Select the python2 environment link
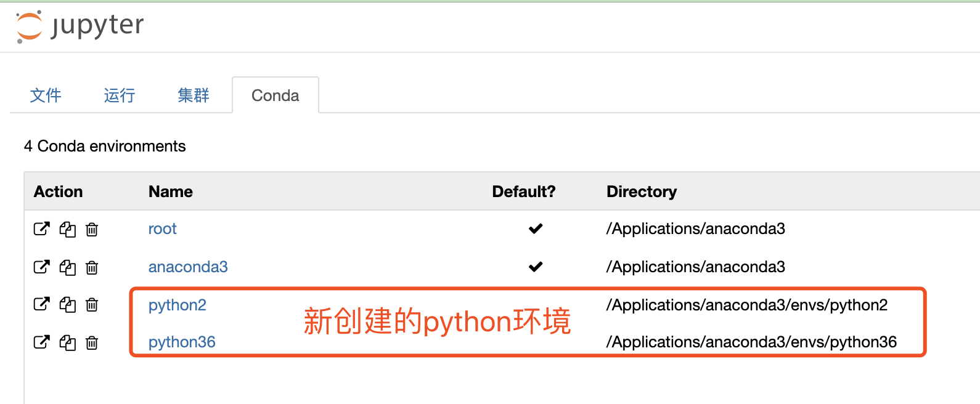Viewport: 980px width, 404px height. 177,305
